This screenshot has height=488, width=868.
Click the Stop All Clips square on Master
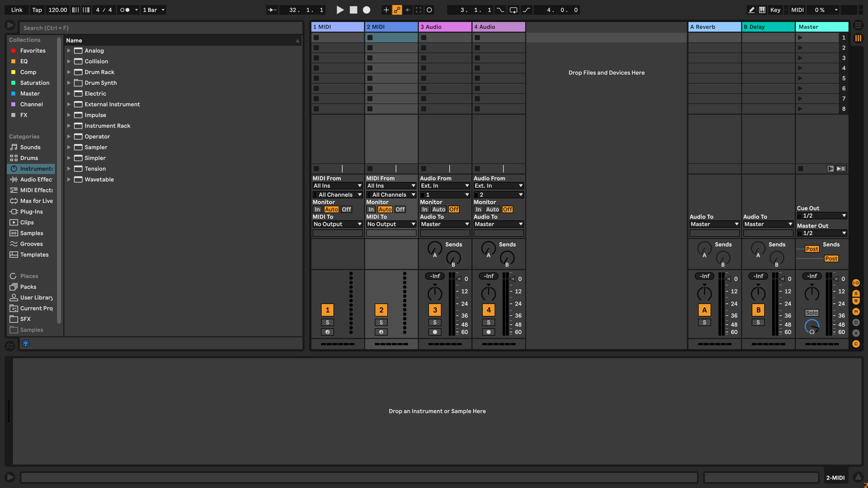click(x=801, y=168)
